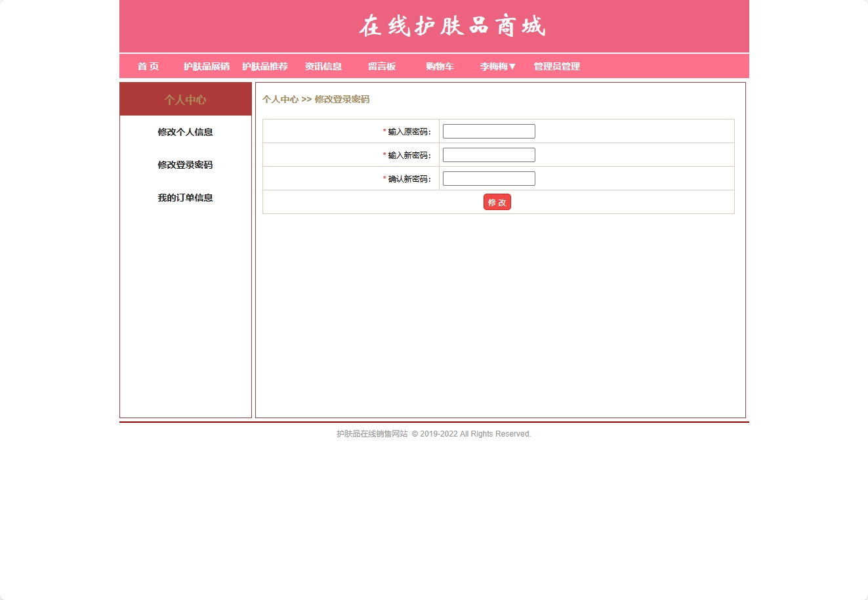868x600 pixels.
Task: Navigate to 护肤品推荐 recommendations
Action: 266,66
